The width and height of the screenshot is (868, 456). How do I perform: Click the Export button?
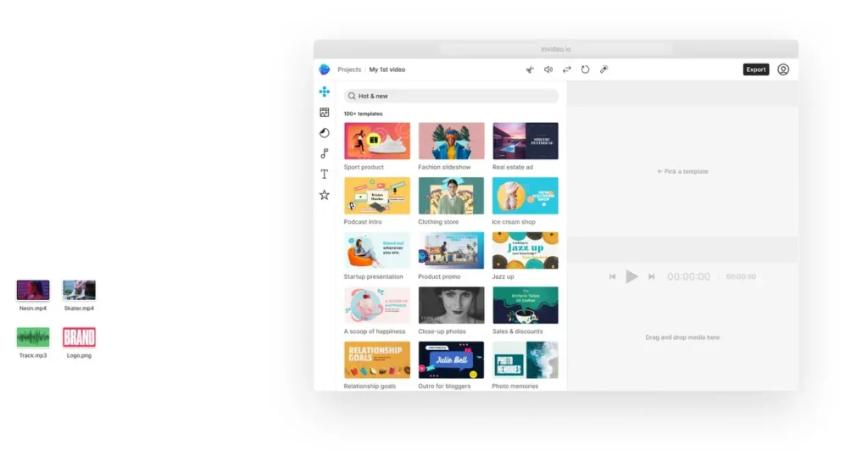tap(756, 70)
